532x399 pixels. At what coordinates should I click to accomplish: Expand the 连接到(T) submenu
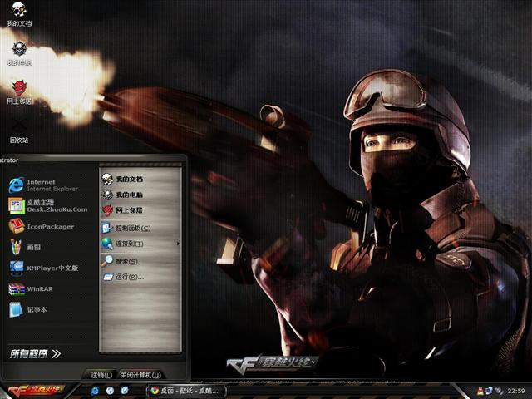(129, 244)
